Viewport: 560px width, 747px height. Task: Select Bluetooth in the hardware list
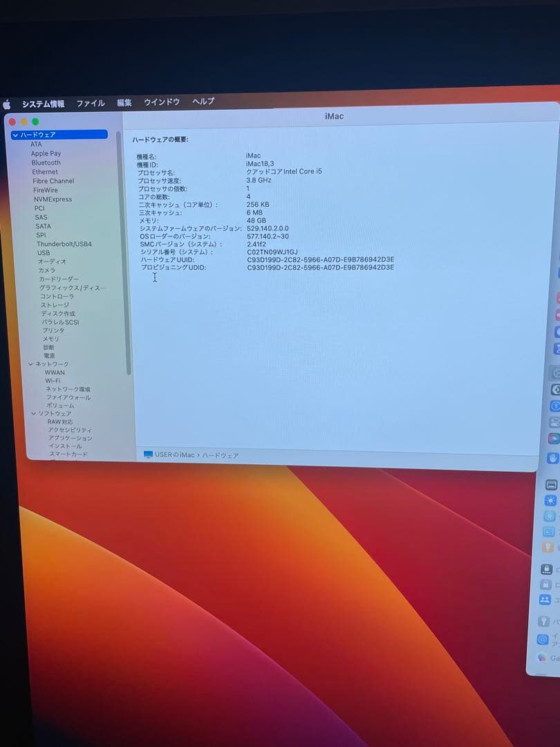point(46,163)
